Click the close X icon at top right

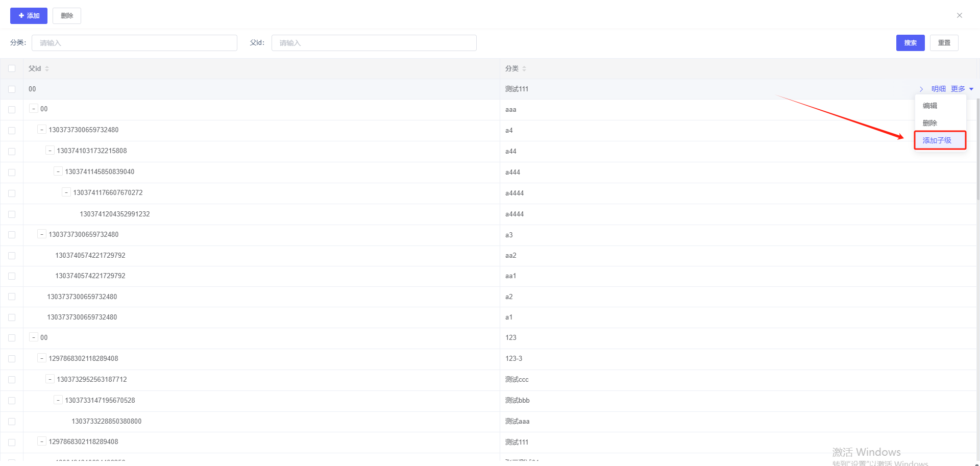959,15
